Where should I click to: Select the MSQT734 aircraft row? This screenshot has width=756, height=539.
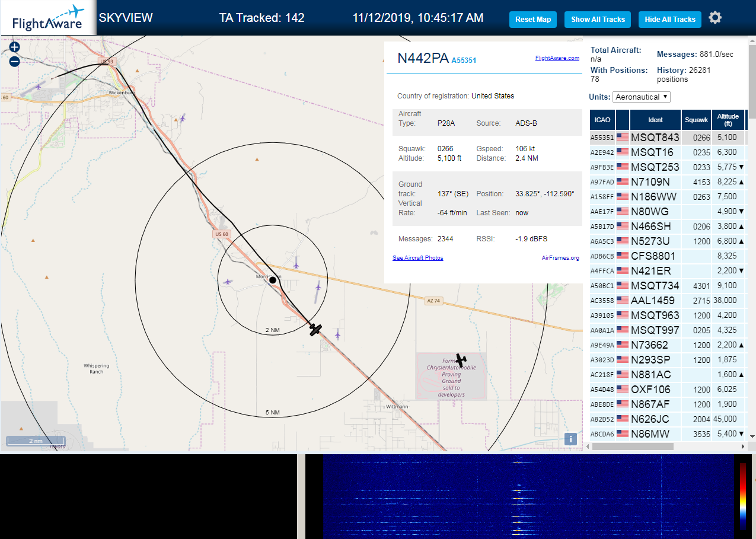[667, 286]
